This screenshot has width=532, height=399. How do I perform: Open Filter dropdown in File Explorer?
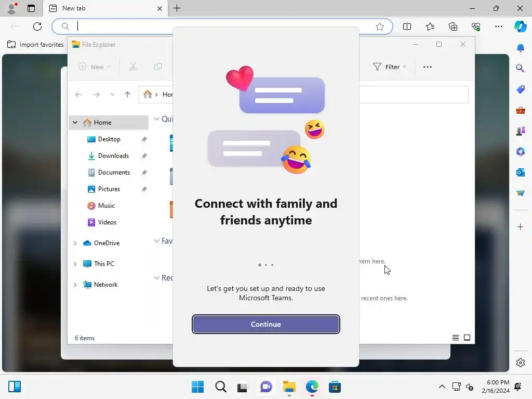tap(389, 67)
